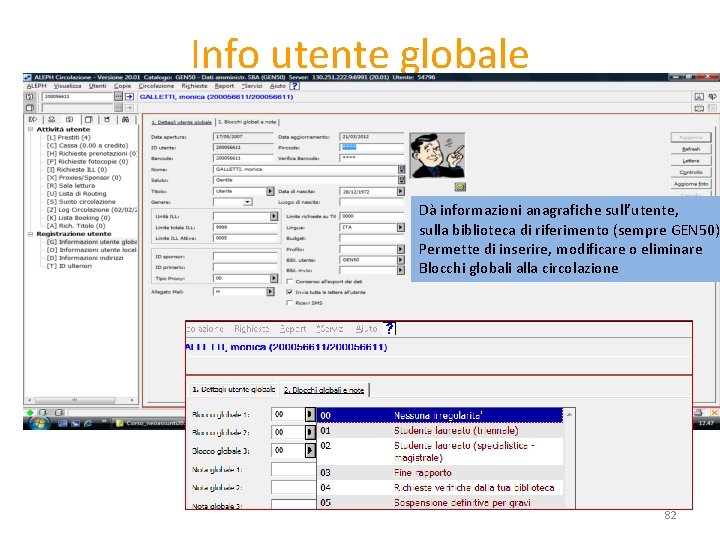The width and height of the screenshot is (720, 540).
Task: Switch to the 2. Blocchi globali e note tab in the main form
Action: 247,122
